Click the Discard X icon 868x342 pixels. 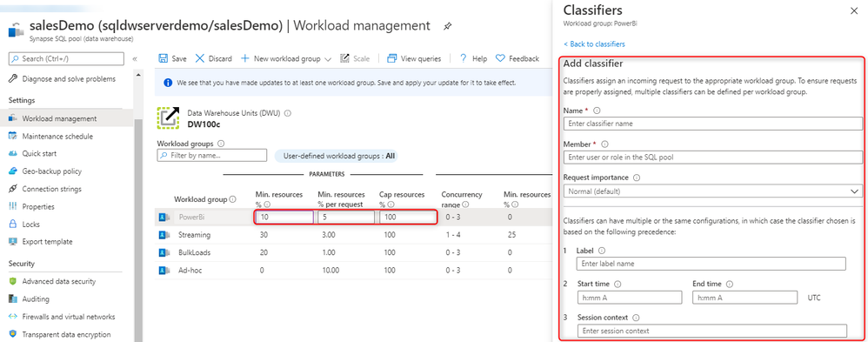[200, 59]
